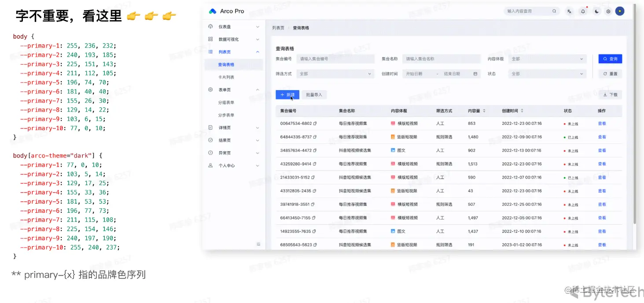Image resolution: width=644 pixels, height=303 pixels.
Task: Copy the ID 66413450-7155 via its copy icon
Action: tap(314, 218)
